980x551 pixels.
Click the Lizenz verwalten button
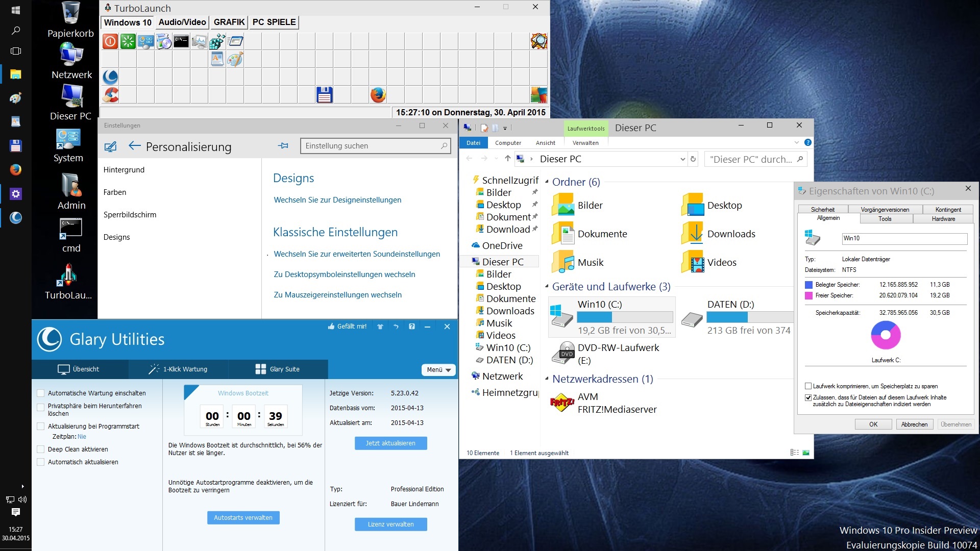pyautogui.click(x=390, y=524)
